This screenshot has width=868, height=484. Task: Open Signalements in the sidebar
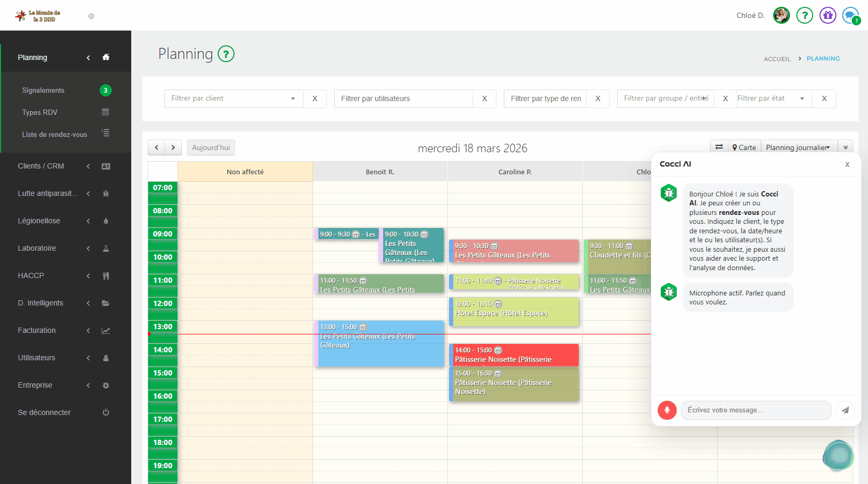(43, 91)
